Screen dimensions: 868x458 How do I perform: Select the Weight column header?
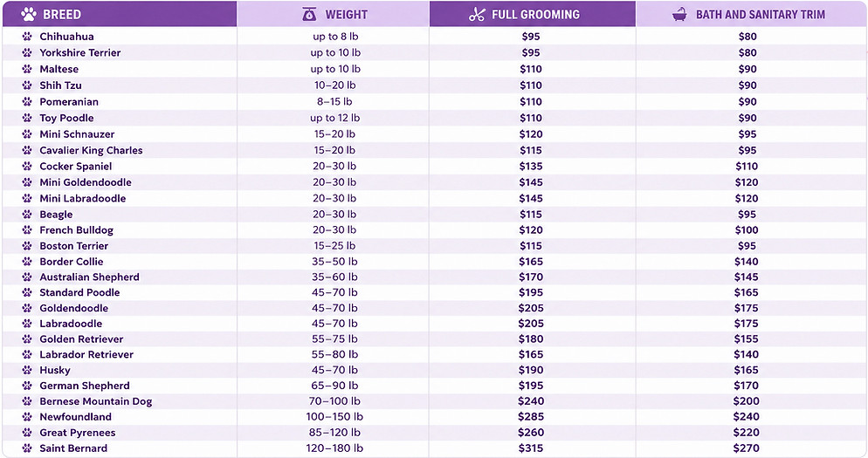[x=334, y=14]
